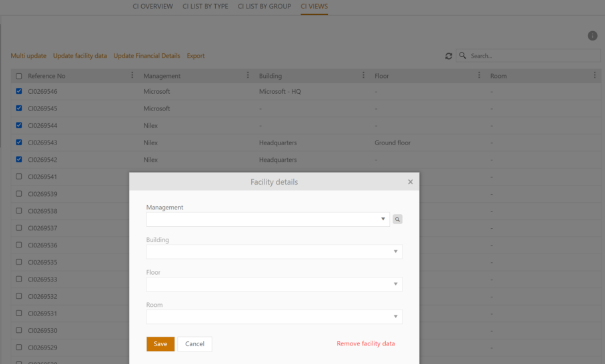
Task: Check the row CI0269539 checkbox
Action: pyautogui.click(x=19, y=193)
